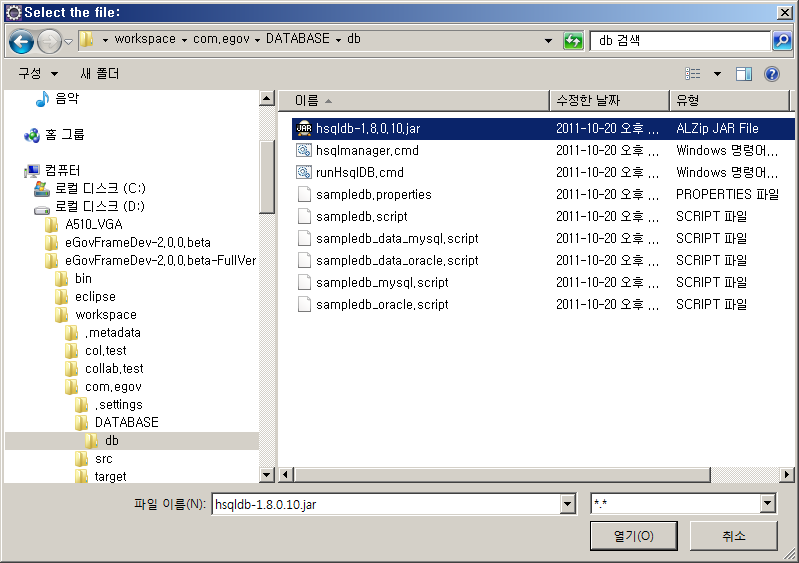Click the db 검색 search field
This screenshot has width=799, height=563.
680,41
